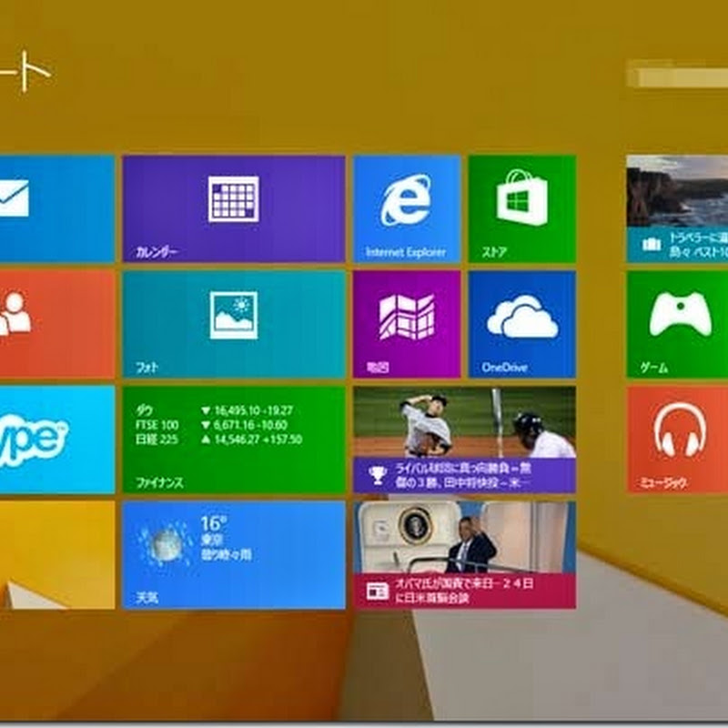Viewport: 728px width, 728px height.
Task: Launch Internet Explorer tile
Action: (407, 209)
